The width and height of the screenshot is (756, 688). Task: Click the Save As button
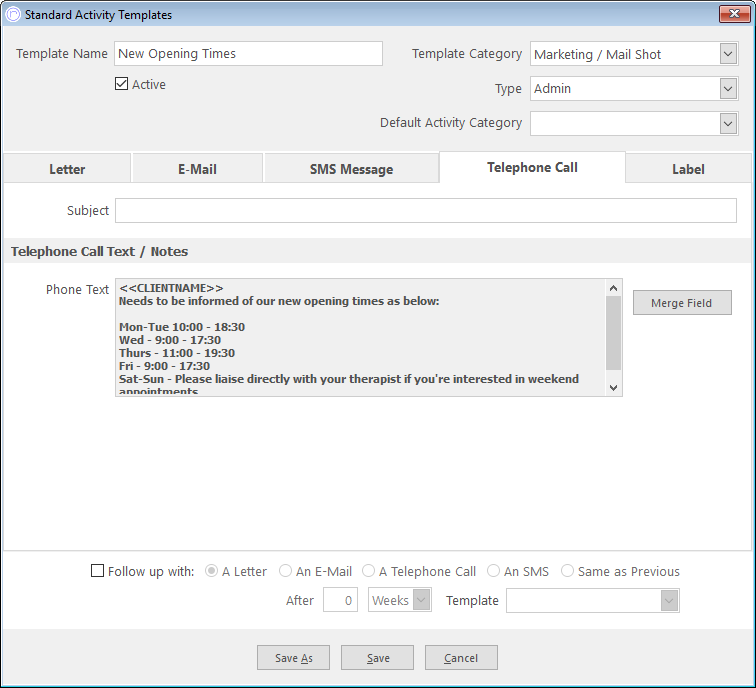293,658
